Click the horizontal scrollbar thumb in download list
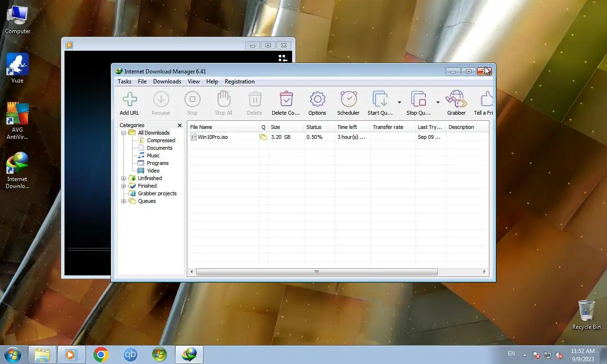The width and height of the screenshot is (607, 364). 317,272
